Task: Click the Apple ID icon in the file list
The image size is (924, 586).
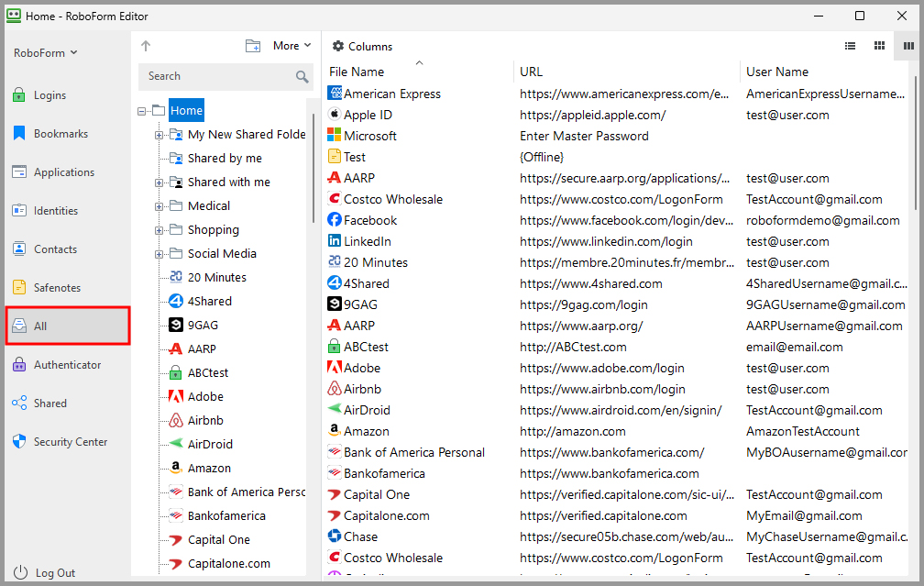Action: point(335,114)
